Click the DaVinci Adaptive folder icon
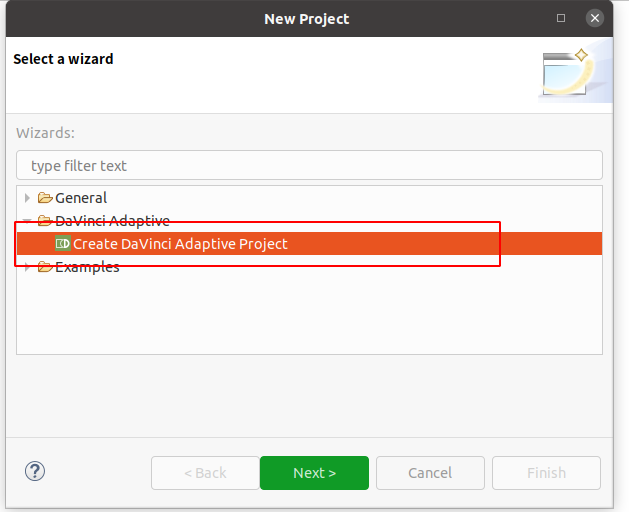Viewport: 629px width, 512px height. point(45,220)
